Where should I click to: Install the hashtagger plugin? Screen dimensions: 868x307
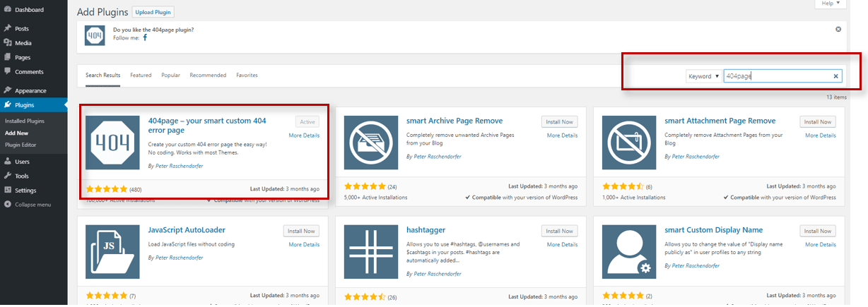coord(559,231)
